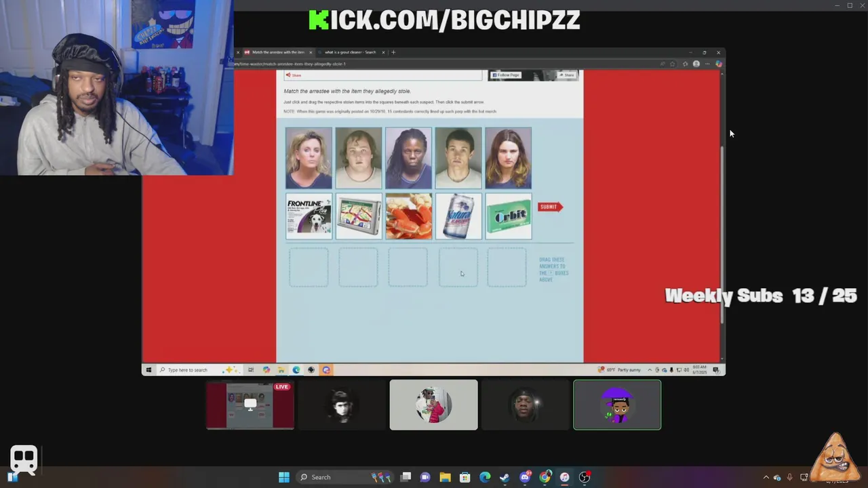Viewport: 868px width, 488px height.
Task: Click the Facebook Follow Page button
Action: pyautogui.click(x=506, y=75)
